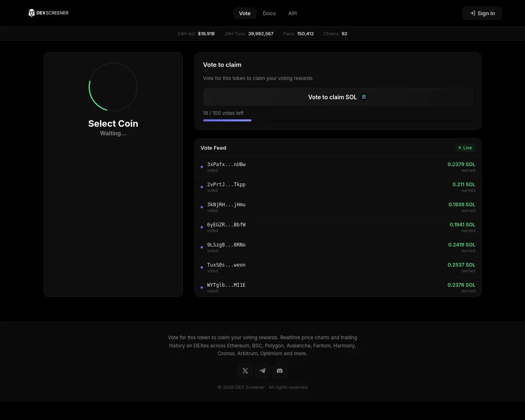Click the 0.211 SOL earned amount
525x420 pixels.
tap(464, 185)
